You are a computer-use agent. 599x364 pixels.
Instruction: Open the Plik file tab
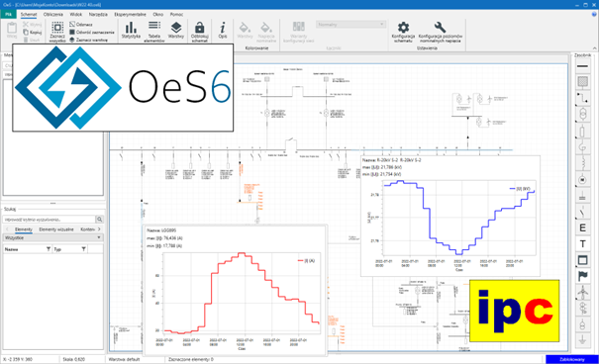pyautogui.click(x=8, y=14)
